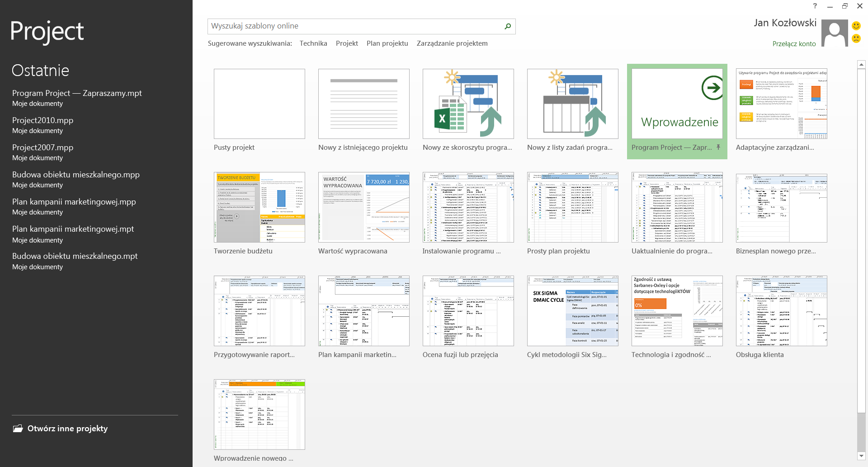Click the folder icon by Otwórz inne projekty
Viewport: 868px width, 467px height.
pyautogui.click(x=18, y=429)
